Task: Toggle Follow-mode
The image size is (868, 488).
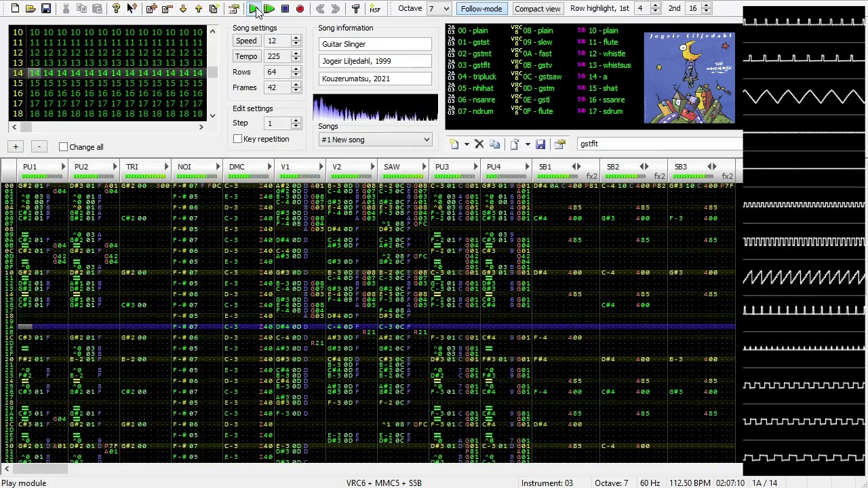Action: point(481,9)
